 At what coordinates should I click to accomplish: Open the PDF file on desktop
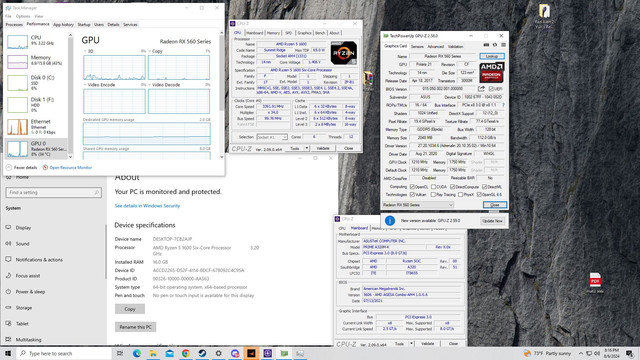point(595,282)
